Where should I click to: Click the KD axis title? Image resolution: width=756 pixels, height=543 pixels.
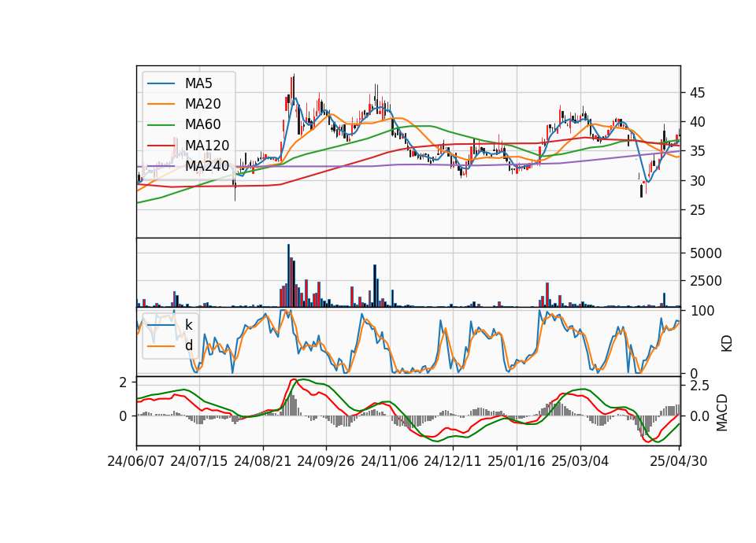727,343
